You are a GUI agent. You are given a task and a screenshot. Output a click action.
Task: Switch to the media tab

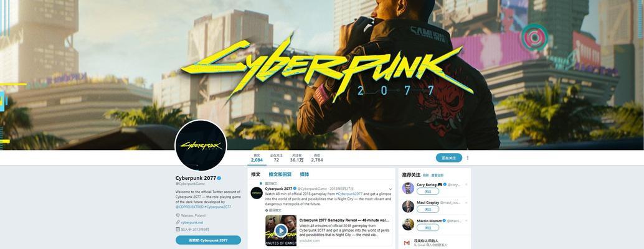(305, 174)
